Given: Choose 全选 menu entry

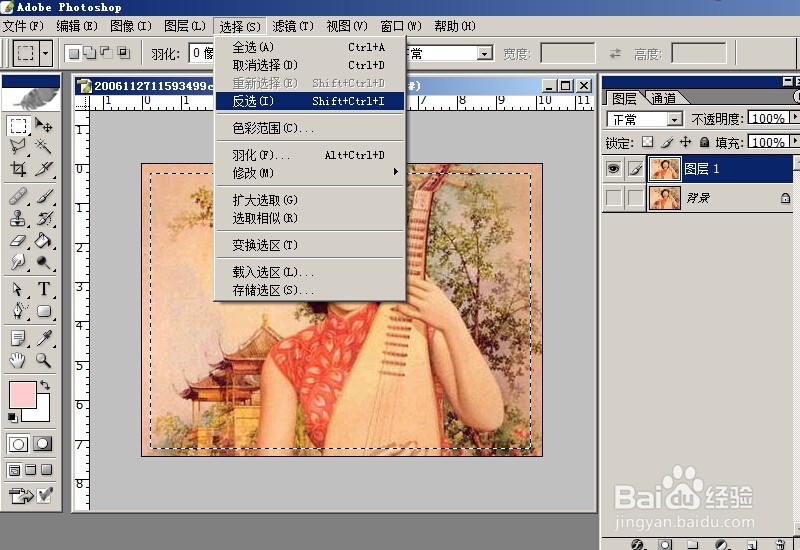Looking at the screenshot, I should click(309, 47).
